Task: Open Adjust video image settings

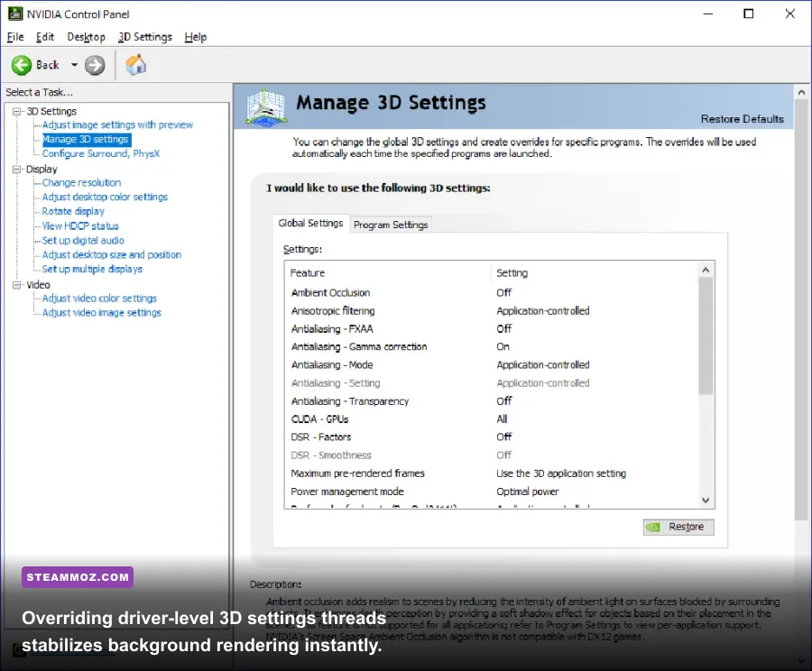Action: [101, 313]
